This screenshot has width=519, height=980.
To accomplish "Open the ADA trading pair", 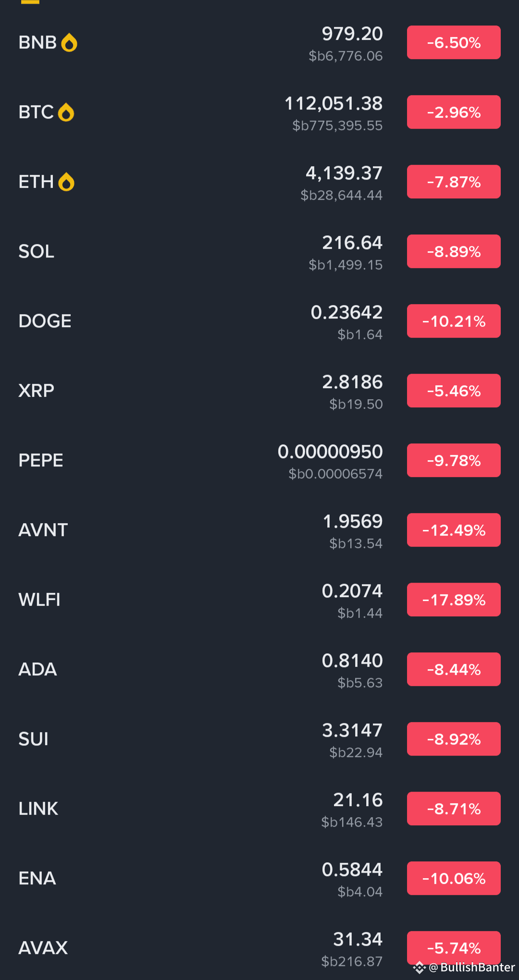I will (37, 669).
